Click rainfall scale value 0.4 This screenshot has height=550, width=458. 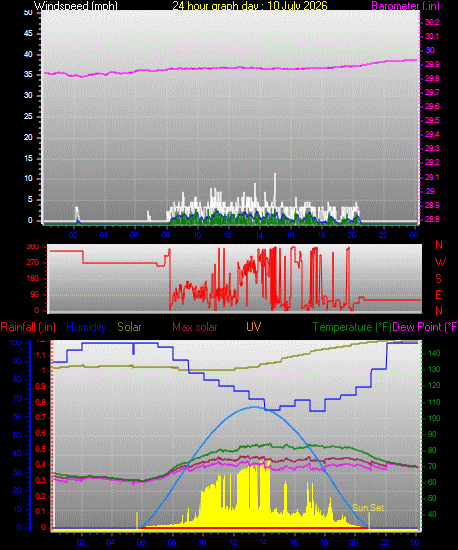pos(41,464)
